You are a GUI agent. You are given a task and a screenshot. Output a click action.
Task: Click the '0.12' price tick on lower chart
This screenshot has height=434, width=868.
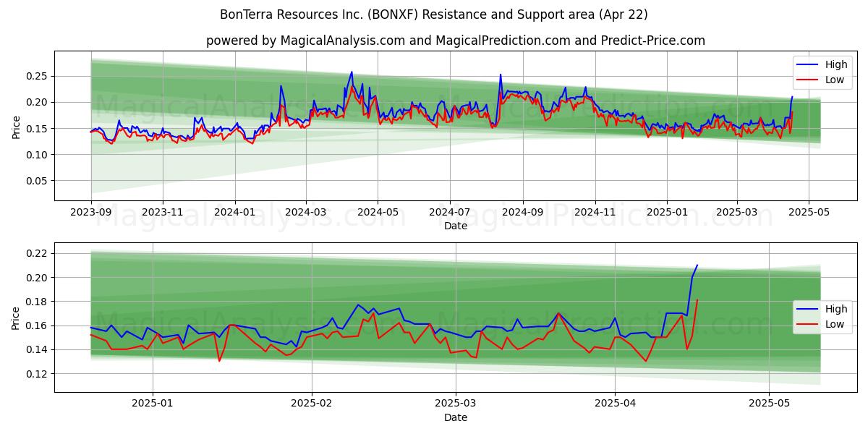[38, 374]
